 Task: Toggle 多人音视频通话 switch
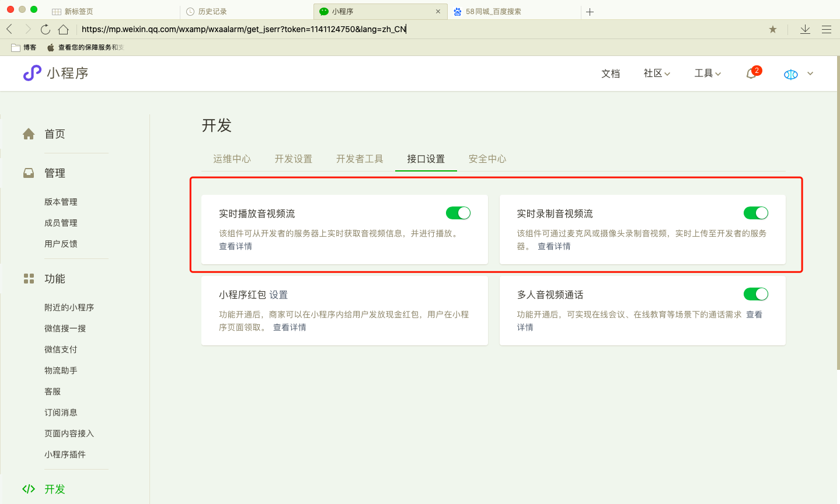756,294
